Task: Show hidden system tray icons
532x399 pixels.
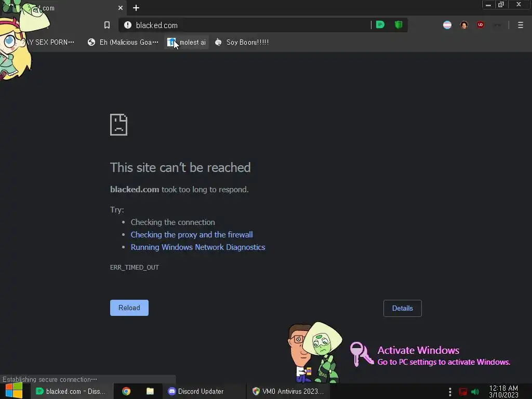Action: 450,392
